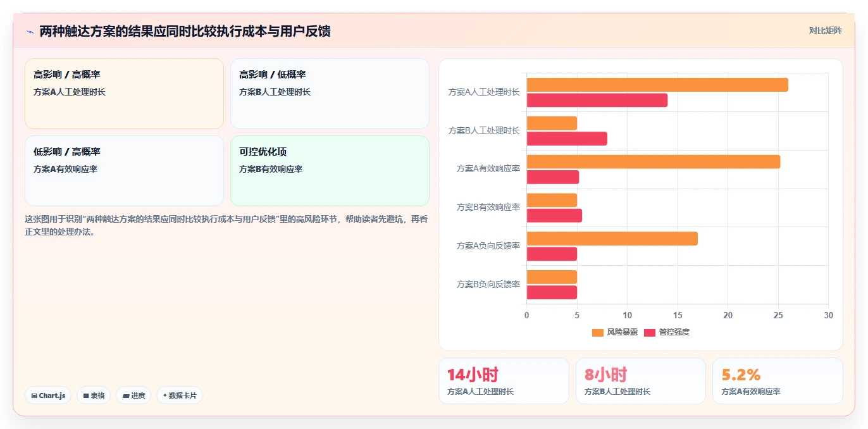Click the red bar for 方案A有效响应率
Viewport: 868px width, 429px height.
(x=552, y=177)
